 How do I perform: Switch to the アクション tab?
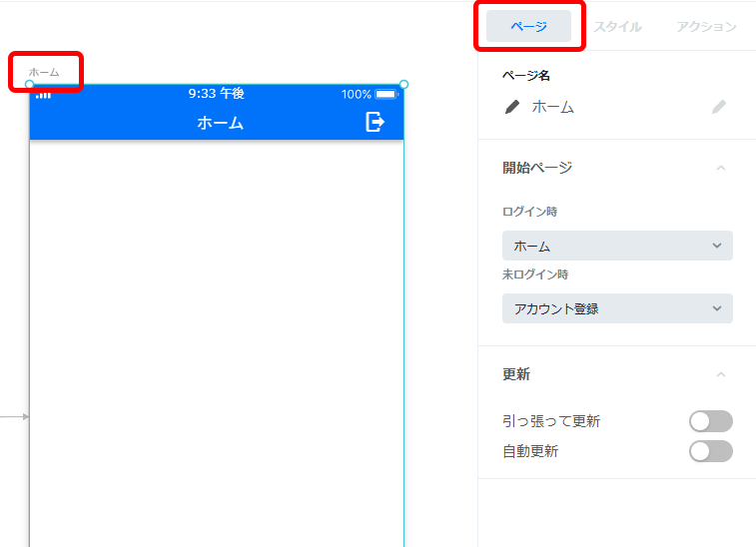click(706, 27)
